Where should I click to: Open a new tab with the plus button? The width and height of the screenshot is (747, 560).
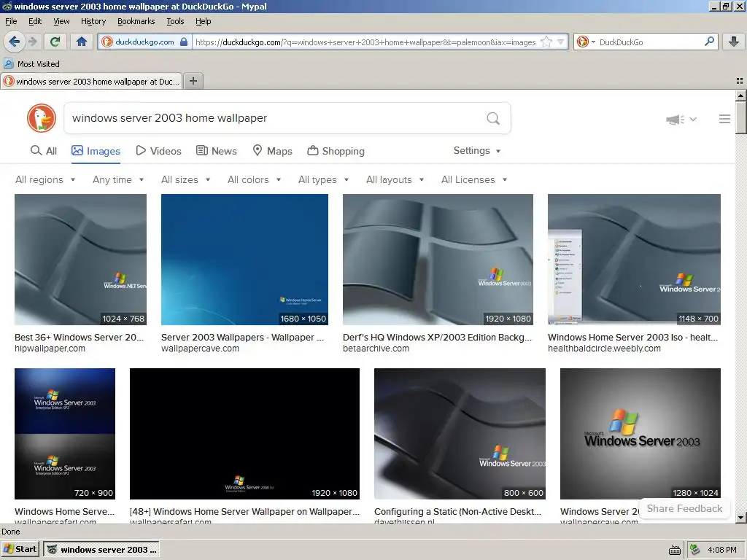[193, 81]
